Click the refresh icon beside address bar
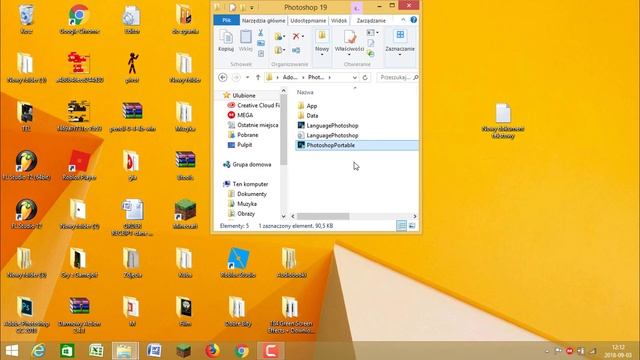640x360 pixels. coord(365,77)
